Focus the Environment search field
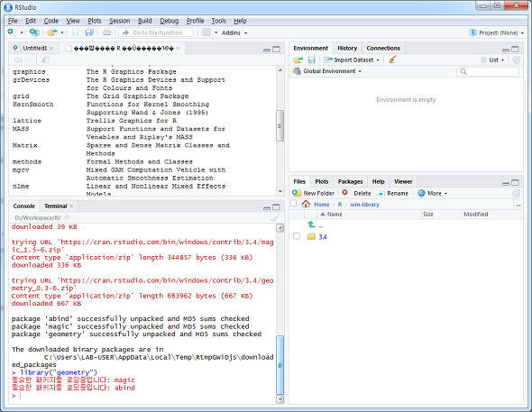This screenshot has height=412, width=532. point(488,71)
